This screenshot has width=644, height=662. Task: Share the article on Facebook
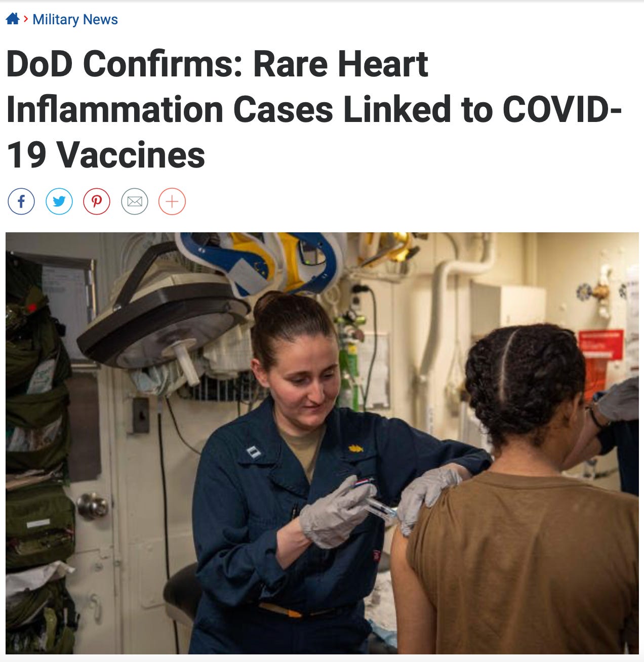point(21,201)
